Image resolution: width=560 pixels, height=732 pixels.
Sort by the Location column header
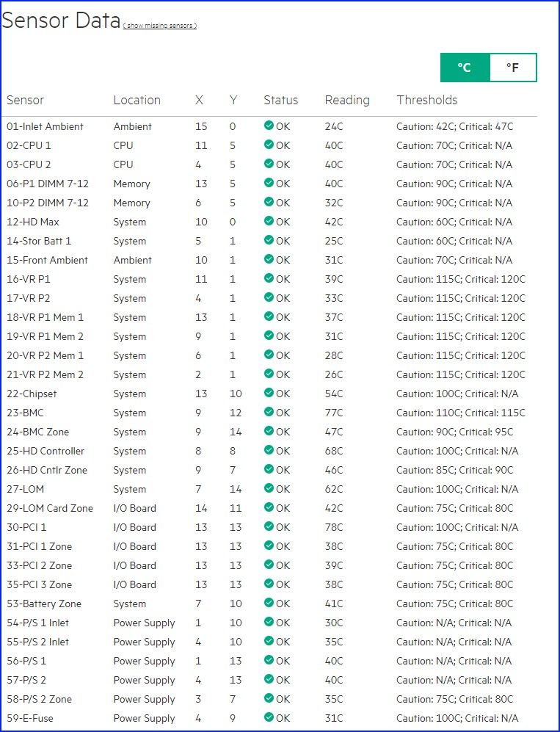[137, 100]
